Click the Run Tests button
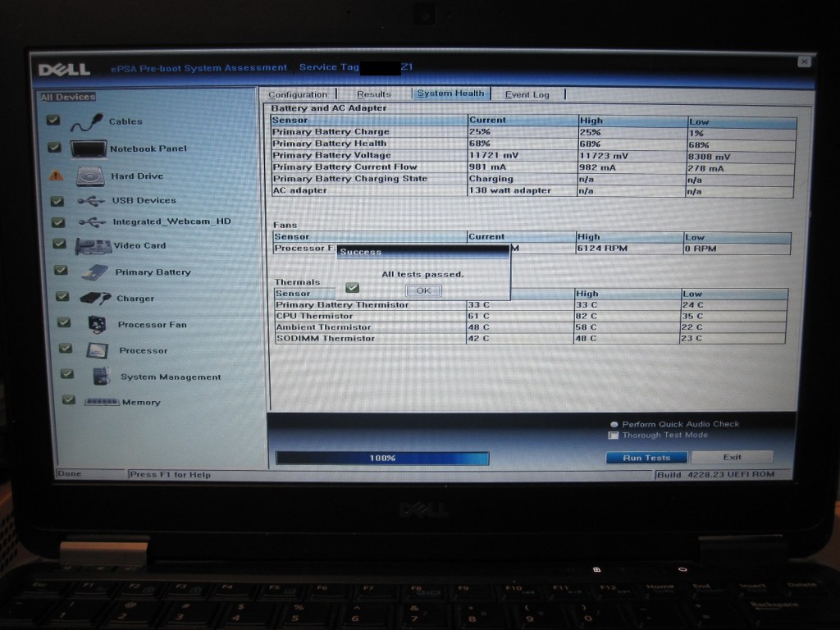Image resolution: width=840 pixels, height=630 pixels. click(646, 458)
